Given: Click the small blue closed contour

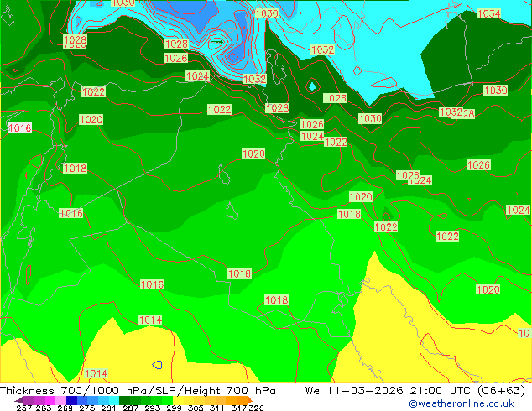Looking at the screenshot, I should 157,365.
